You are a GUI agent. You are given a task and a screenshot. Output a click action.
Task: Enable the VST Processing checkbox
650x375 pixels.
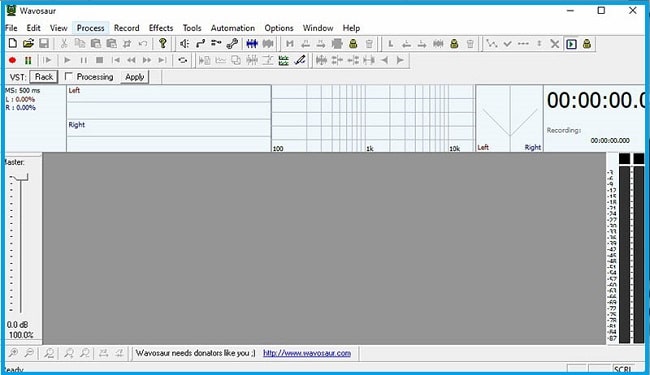coord(69,77)
